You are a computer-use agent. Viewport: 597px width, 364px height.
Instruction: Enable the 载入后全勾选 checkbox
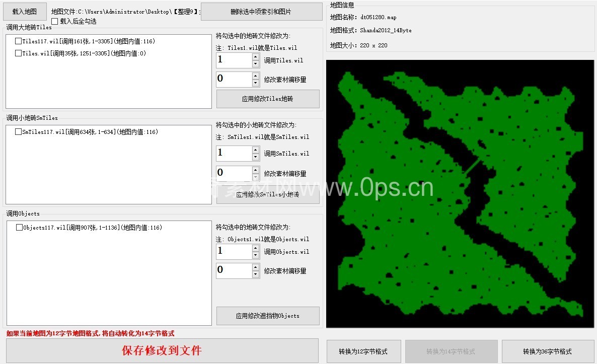[x=55, y=22]
